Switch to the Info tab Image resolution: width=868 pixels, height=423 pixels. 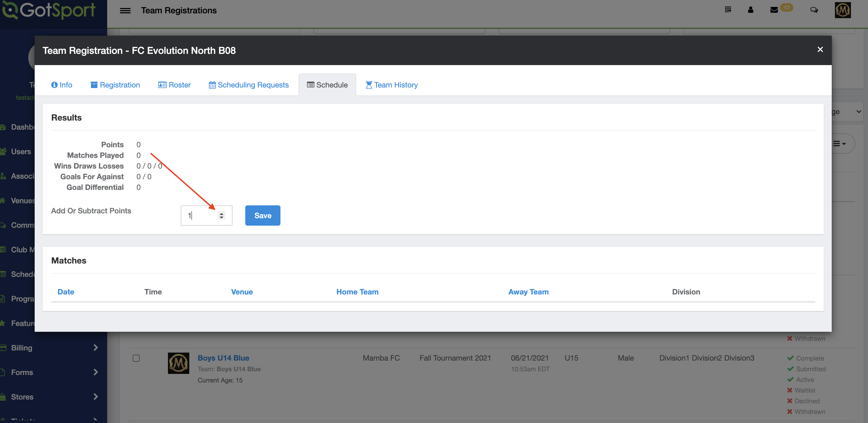62,85
